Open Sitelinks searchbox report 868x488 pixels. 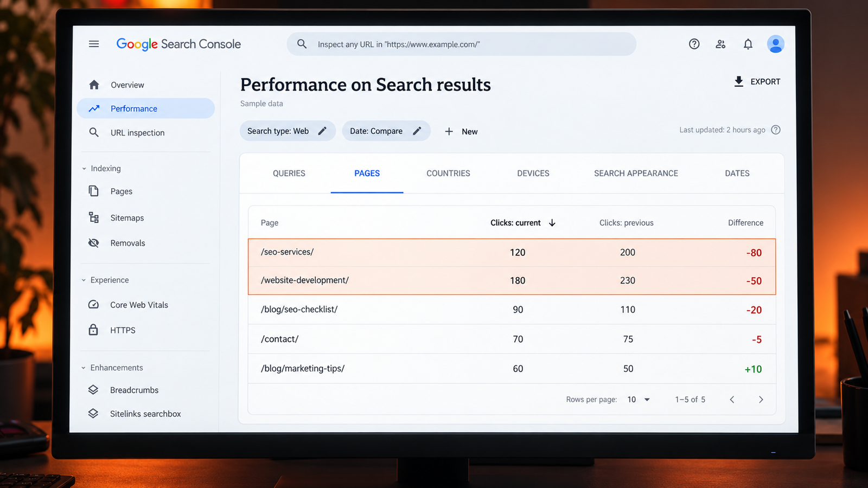(146, 414)
